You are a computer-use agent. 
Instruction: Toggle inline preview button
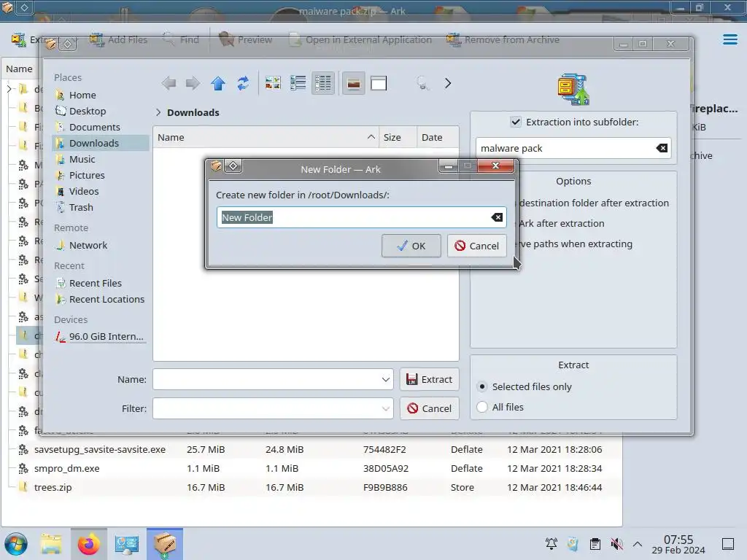(x=354, y=83)
